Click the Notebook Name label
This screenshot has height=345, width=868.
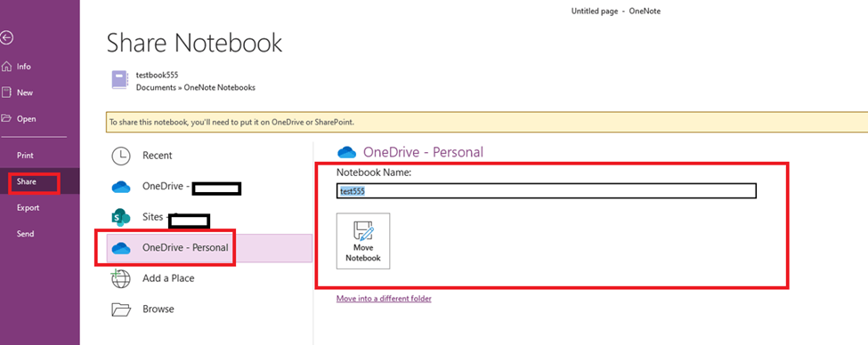pos(374,172)
